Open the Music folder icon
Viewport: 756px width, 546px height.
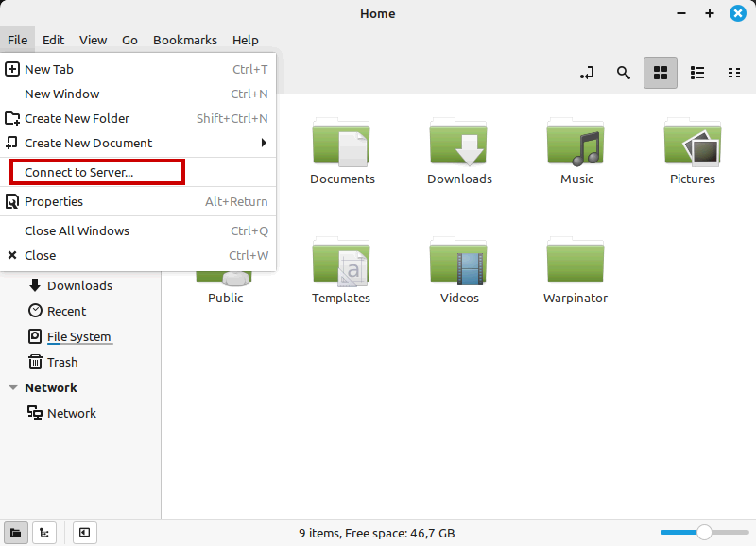576,143
